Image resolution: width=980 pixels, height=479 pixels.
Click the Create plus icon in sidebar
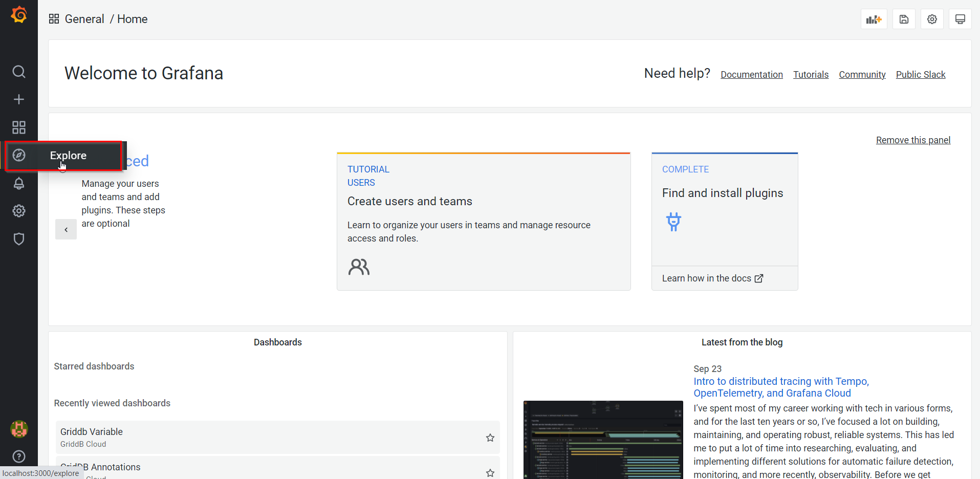pyautogui.click(x=19, y=99)
